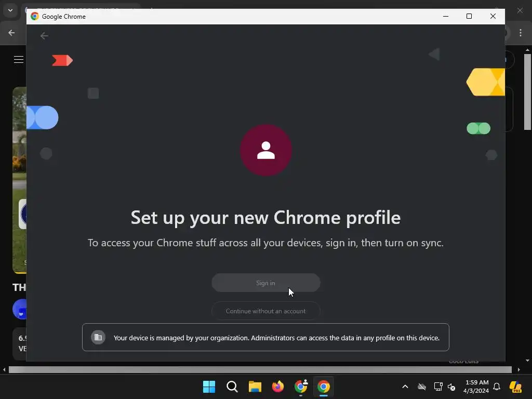Screen dimensions: 532x399
Task: Switch to Chrome with profile badge on taskbar
Action: (x=301, y=387)
